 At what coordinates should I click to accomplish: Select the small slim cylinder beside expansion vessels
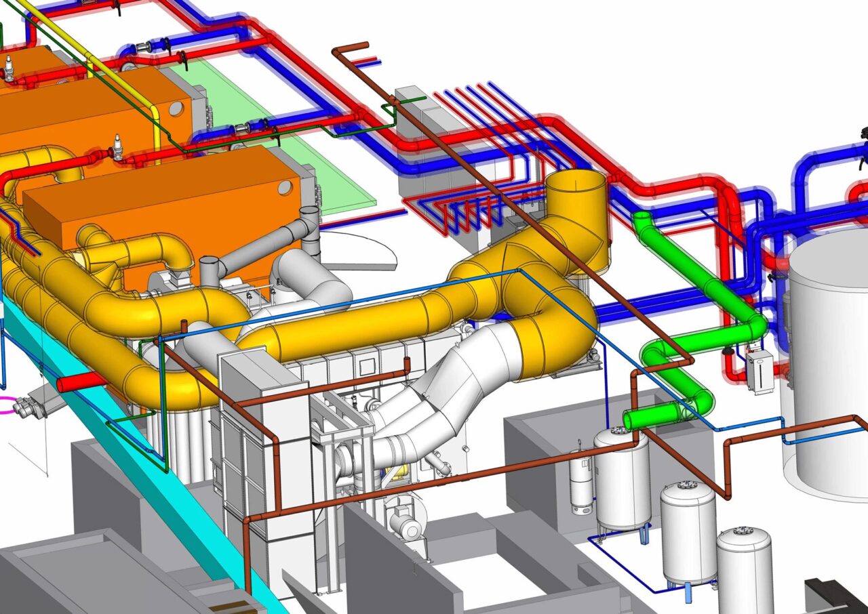580,481
